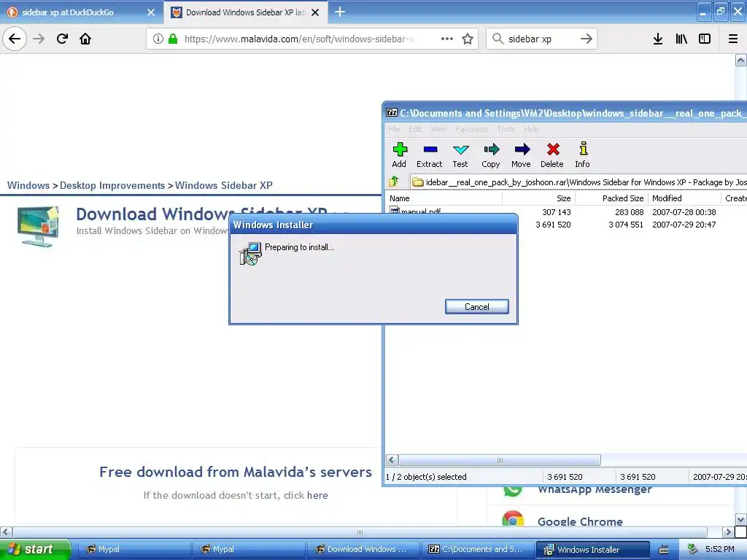Click the 7-Zip Extract button

coord(429,155)
